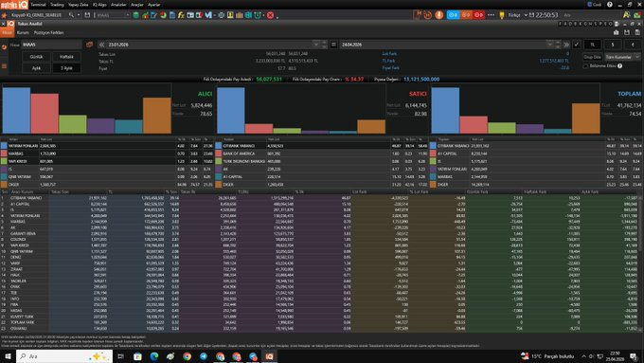Screen dimensions: 644x363
Task: Click the edit note pencil toolbar icon
Action: point(153,15)
